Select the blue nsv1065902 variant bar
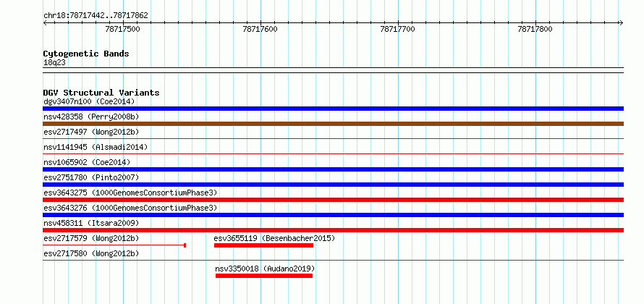Viewport: 644px width, 304px height. 333,169
